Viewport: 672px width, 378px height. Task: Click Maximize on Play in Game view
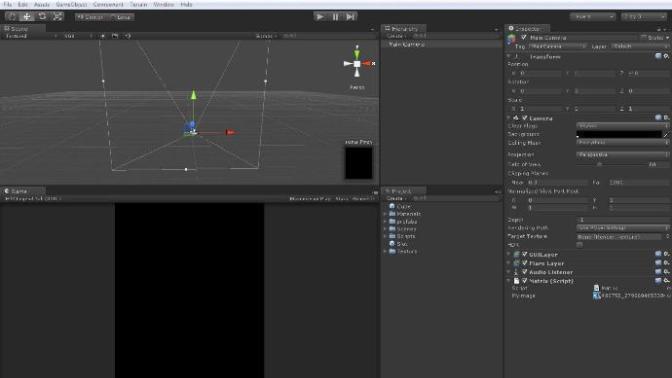(x=310, y=199)
